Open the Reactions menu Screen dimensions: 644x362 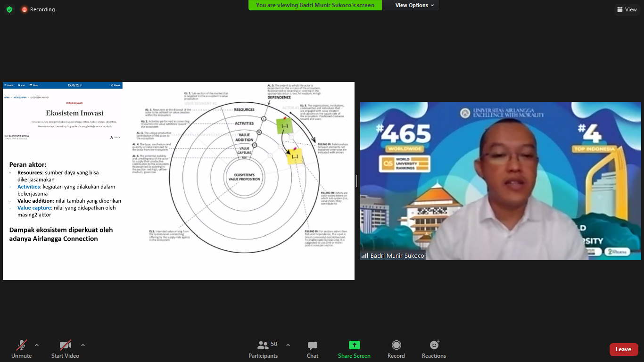coord(434,349)
